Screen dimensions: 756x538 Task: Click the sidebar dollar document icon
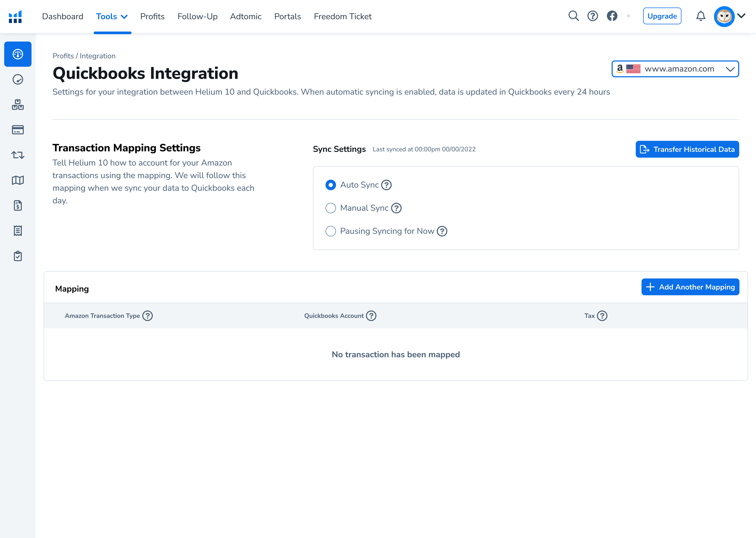pos(18,205)
